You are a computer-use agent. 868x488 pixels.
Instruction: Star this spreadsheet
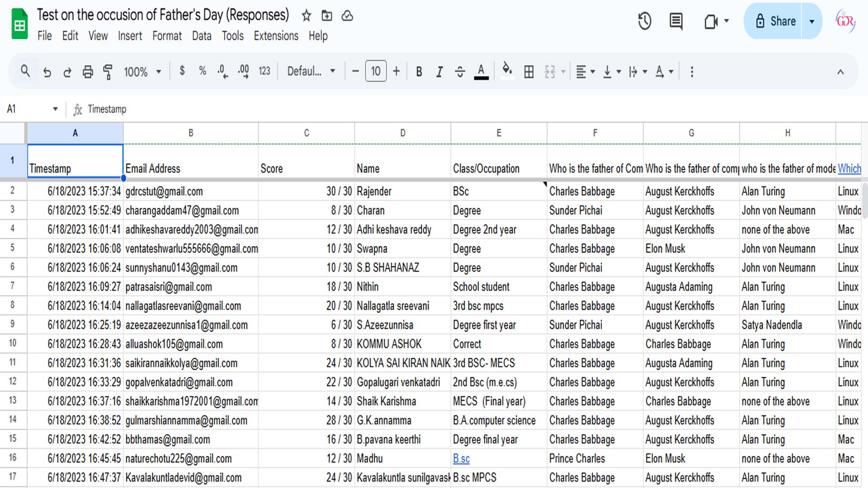pos(307,16)
